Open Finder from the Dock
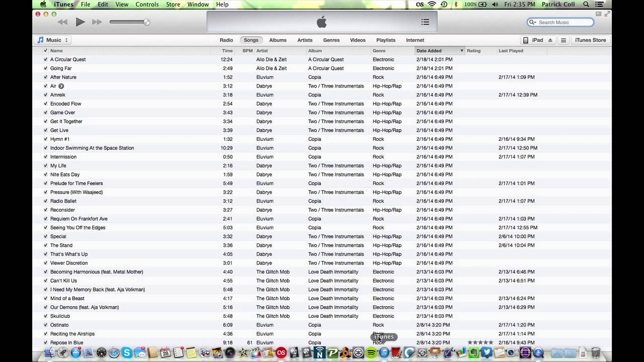 50,353
